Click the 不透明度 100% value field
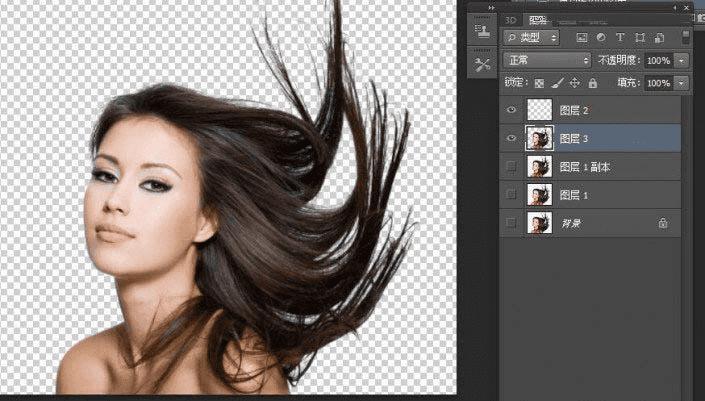 (660, 61)
